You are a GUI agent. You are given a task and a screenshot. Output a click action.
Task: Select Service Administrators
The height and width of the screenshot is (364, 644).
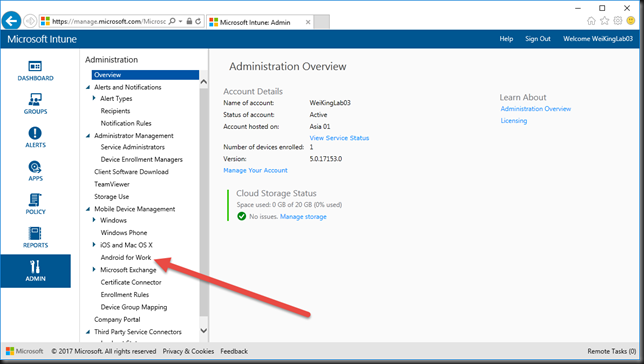[x=132, y=147]
